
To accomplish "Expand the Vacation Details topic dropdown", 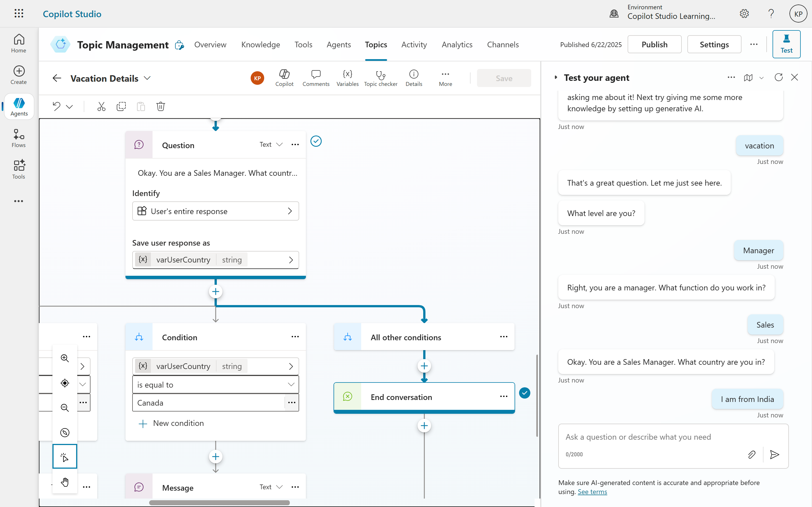I will [147, 78].
